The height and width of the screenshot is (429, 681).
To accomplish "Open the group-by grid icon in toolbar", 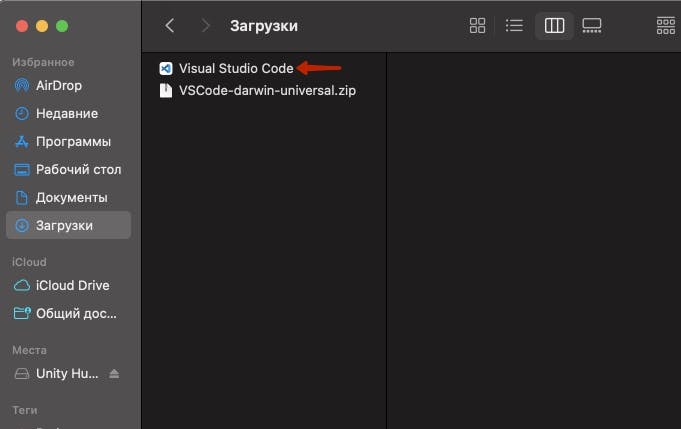I will point(666,26).
